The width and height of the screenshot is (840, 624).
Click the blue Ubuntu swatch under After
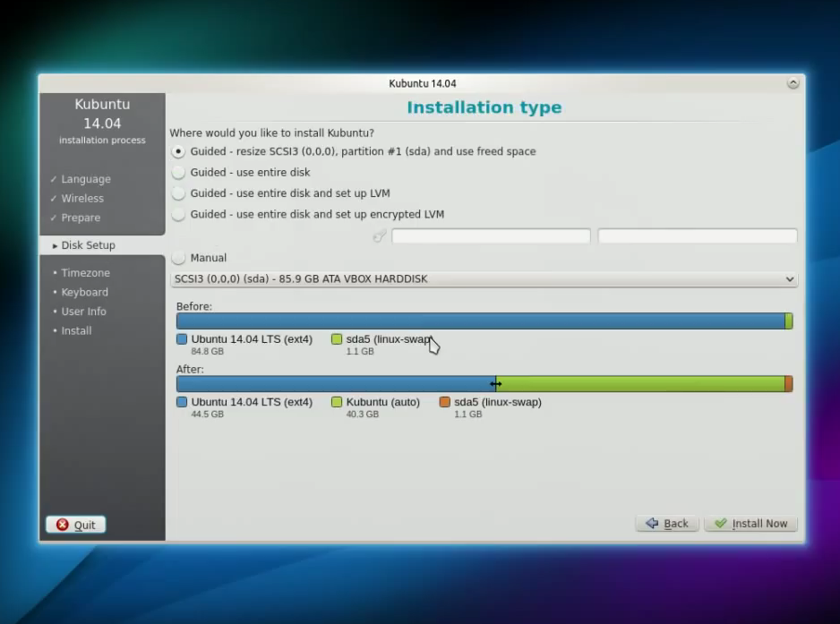(182, 402)
